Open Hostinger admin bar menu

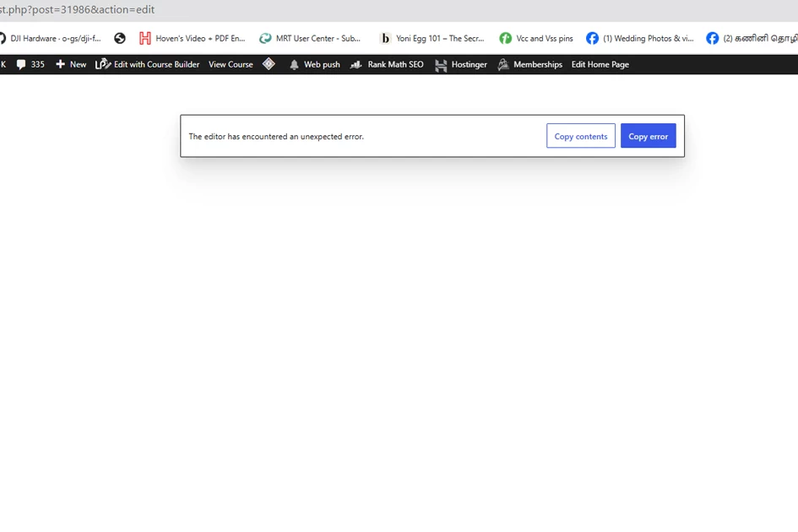461,65
